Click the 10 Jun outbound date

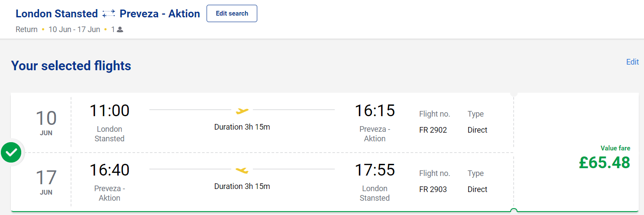46,123
